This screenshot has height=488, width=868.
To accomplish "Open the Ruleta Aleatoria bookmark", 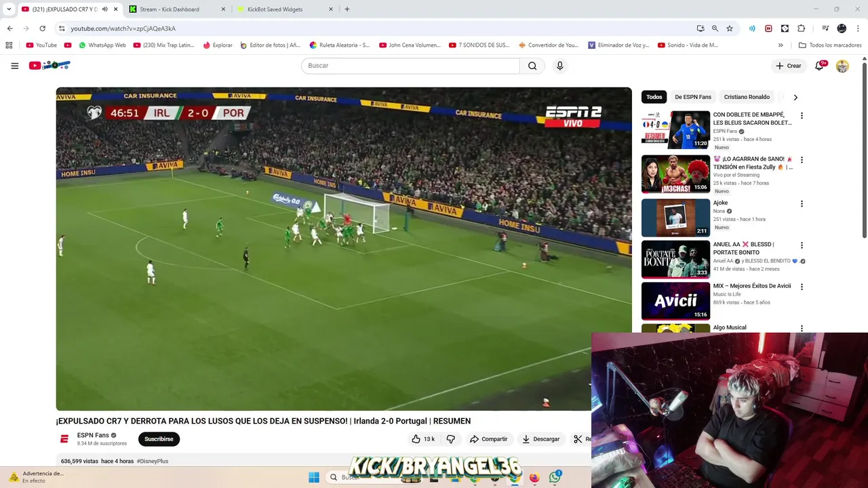I will click(x=340, y=45).
